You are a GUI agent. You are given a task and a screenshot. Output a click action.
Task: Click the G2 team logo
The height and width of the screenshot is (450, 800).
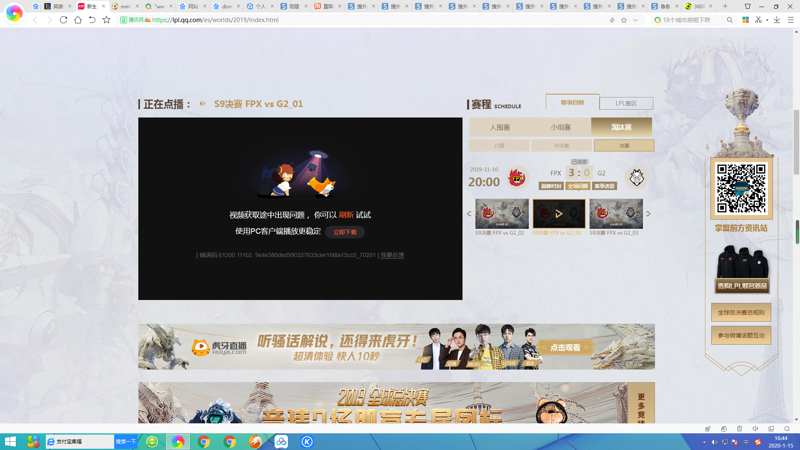[x=636, y=178]
